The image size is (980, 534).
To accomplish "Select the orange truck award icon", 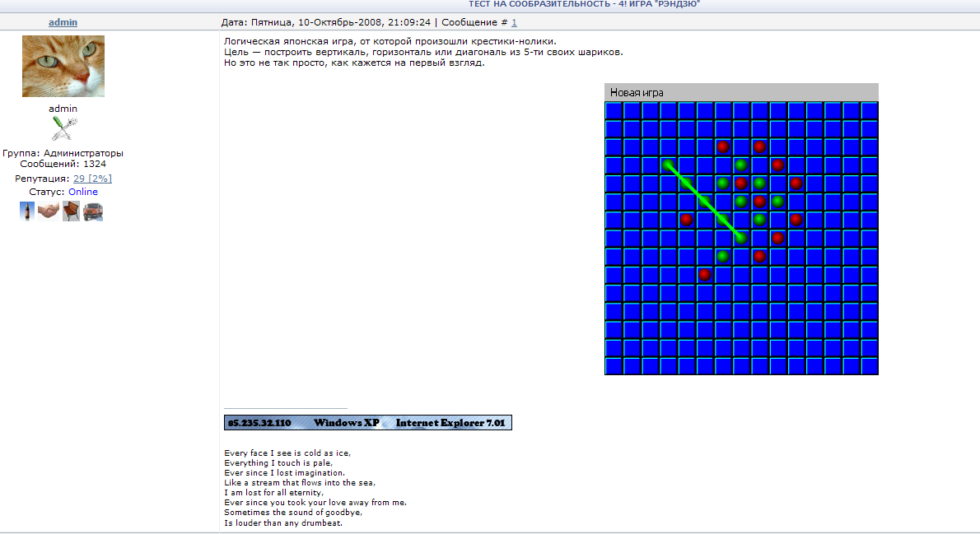I will pos(93,211).
